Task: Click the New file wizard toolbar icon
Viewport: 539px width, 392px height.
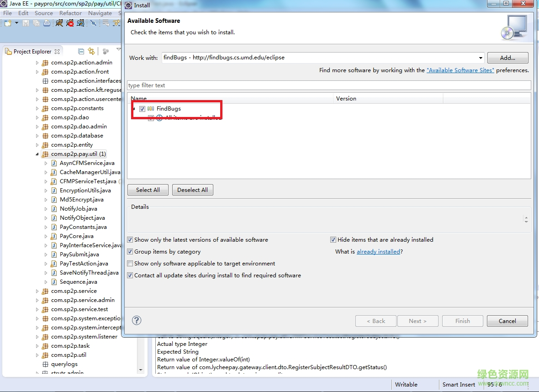Action: [8, 23]
